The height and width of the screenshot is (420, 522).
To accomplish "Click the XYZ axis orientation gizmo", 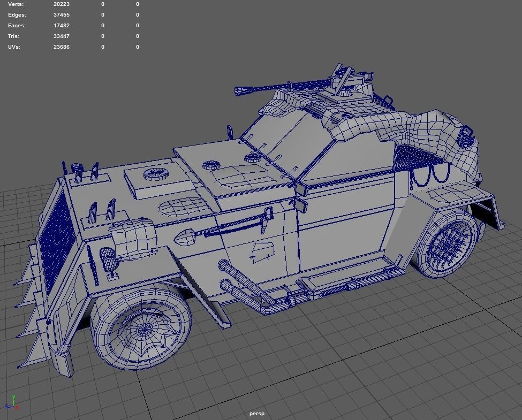I will coord(12,402).
